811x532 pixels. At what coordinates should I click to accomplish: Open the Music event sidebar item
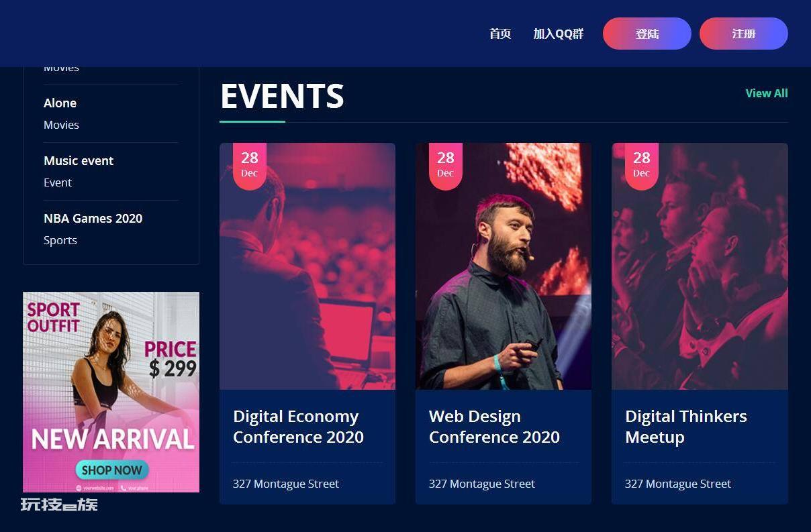point(79,160)
